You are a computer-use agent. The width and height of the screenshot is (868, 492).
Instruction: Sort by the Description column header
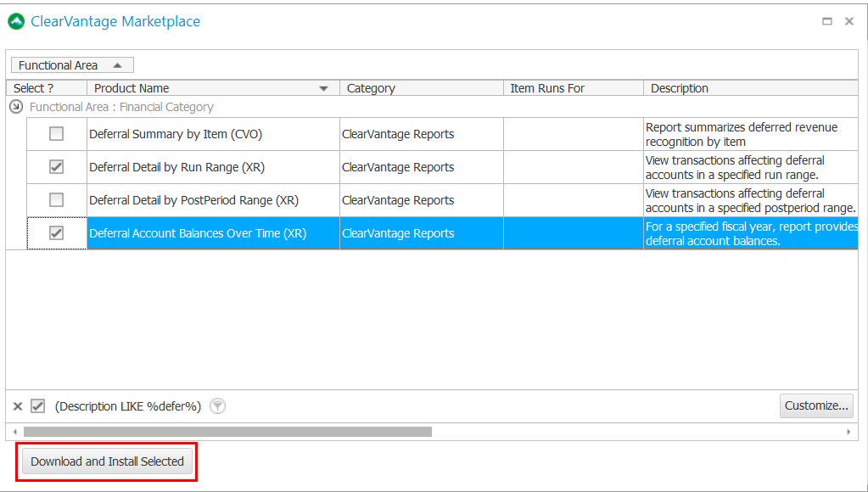[x=751, y=88]
